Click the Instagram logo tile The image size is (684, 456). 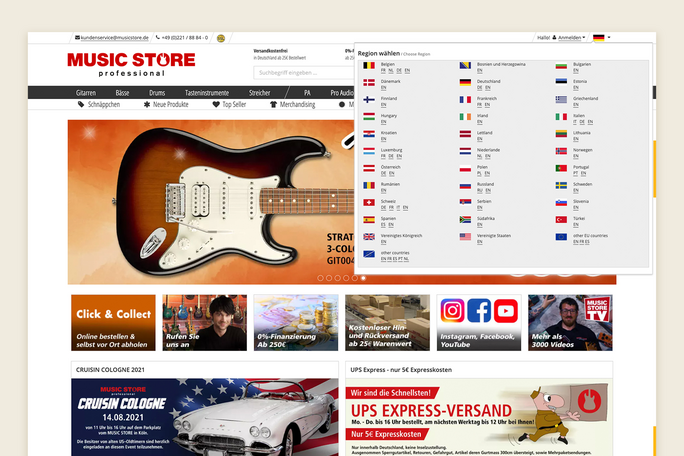click(452, 311)
